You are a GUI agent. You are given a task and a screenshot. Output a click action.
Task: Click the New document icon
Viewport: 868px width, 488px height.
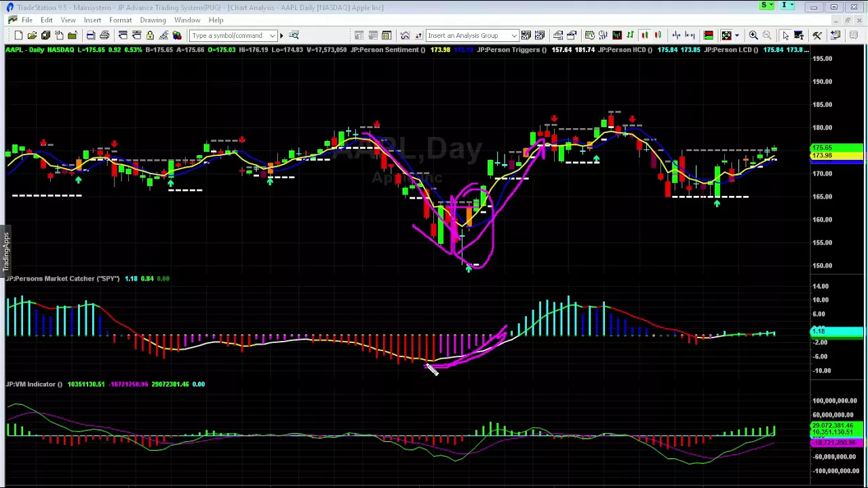tap(18, 35)
